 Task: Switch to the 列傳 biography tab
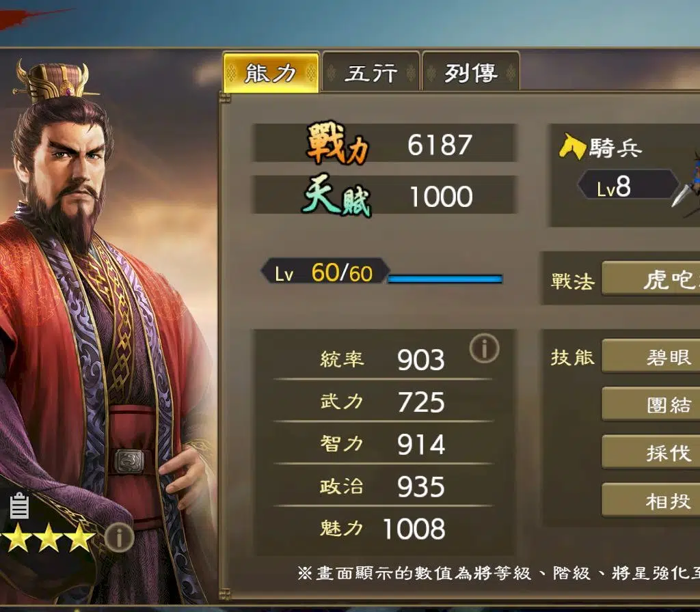(x=470, y=72)
